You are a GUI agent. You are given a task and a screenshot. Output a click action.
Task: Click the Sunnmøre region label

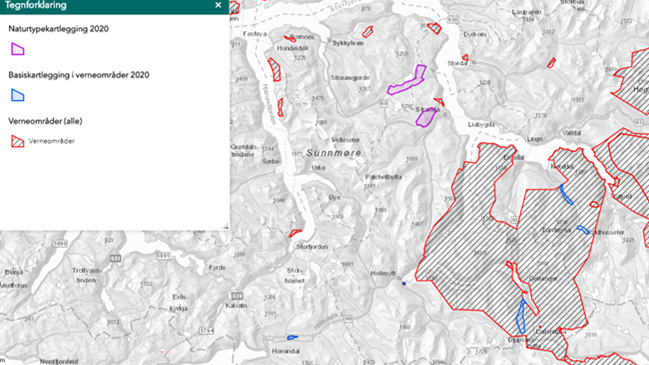coord(334,153)
